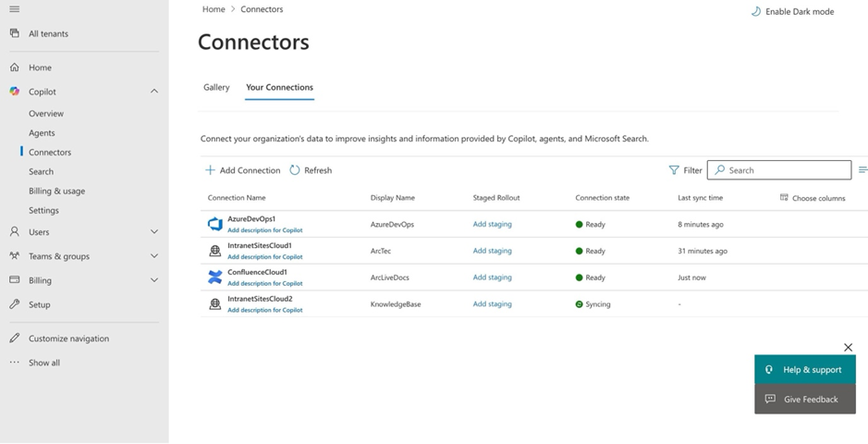Click the AzureDevOps1 connector logo

(214, 224)
